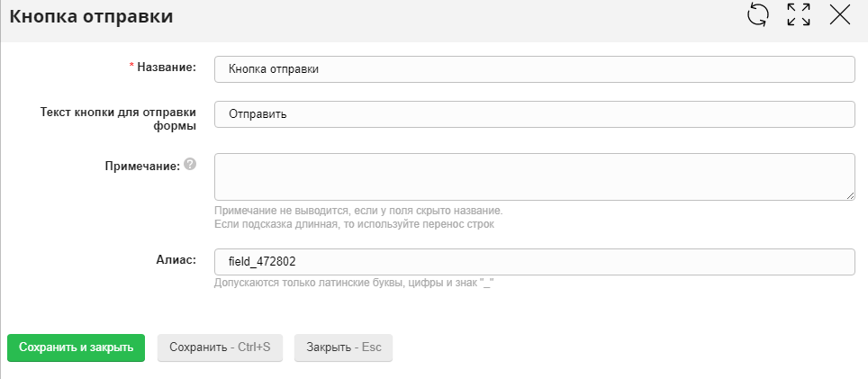Click the Текст кнопки для отправки формы label
The width and height of the screenshot is (868, 379).
(x=119, y=119)
